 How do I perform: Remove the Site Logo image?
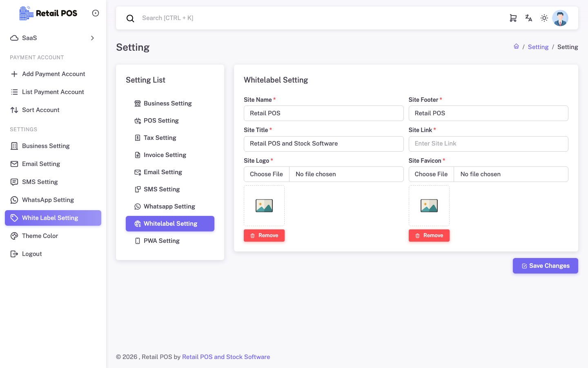264,236
